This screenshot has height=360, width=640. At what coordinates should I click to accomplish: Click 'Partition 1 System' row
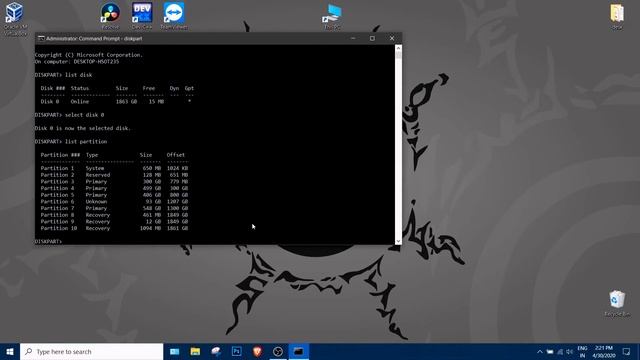pos(114,168)
